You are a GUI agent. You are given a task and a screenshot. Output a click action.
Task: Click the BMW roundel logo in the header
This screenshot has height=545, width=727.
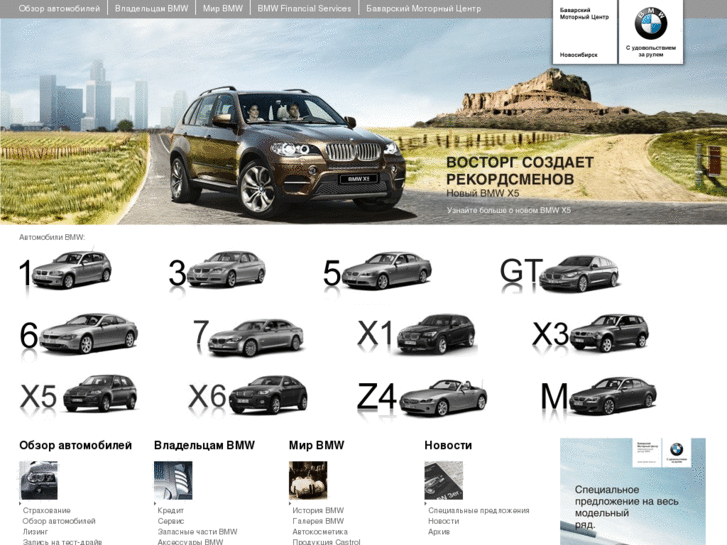pos(650,24)
